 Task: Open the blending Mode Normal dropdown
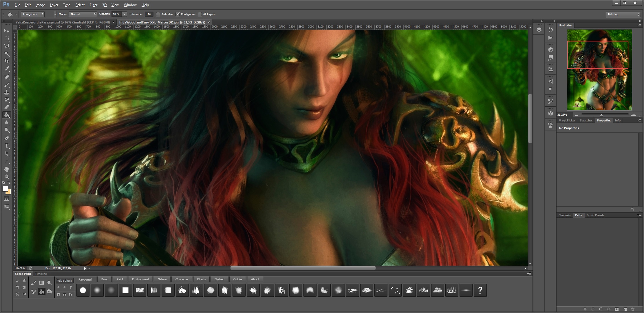(83, 14)
